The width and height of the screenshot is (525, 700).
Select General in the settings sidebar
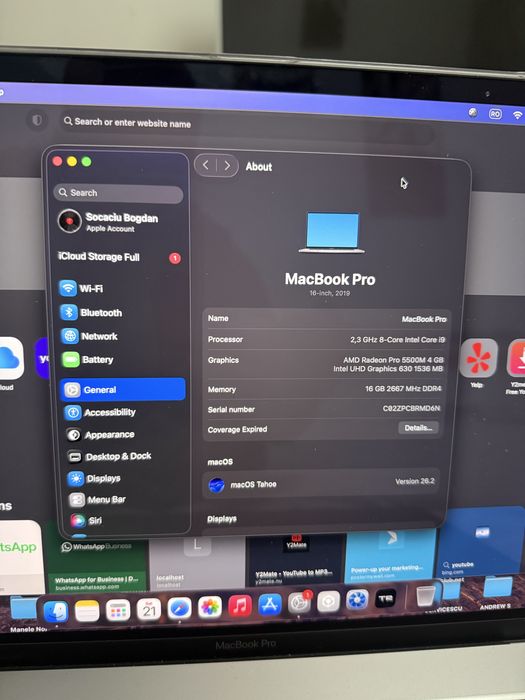point(122,390)
